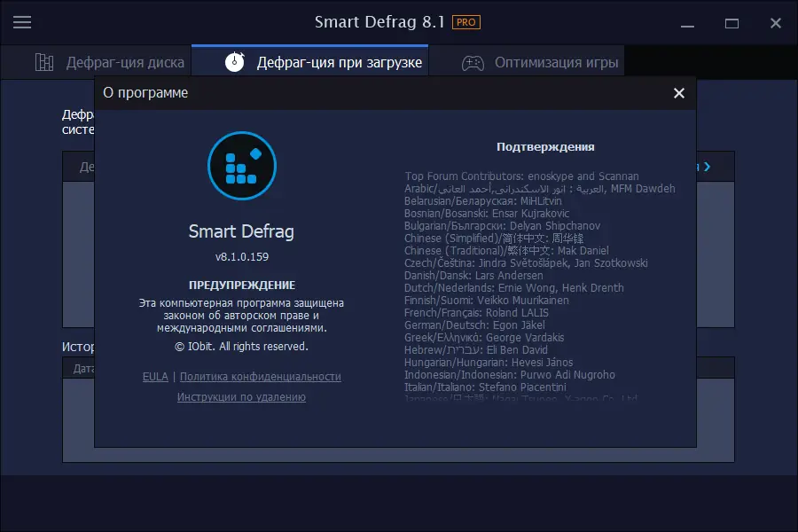Maximize the Smart Defrag window
Screen dimensions: 798x532
(x=731, y=23)
